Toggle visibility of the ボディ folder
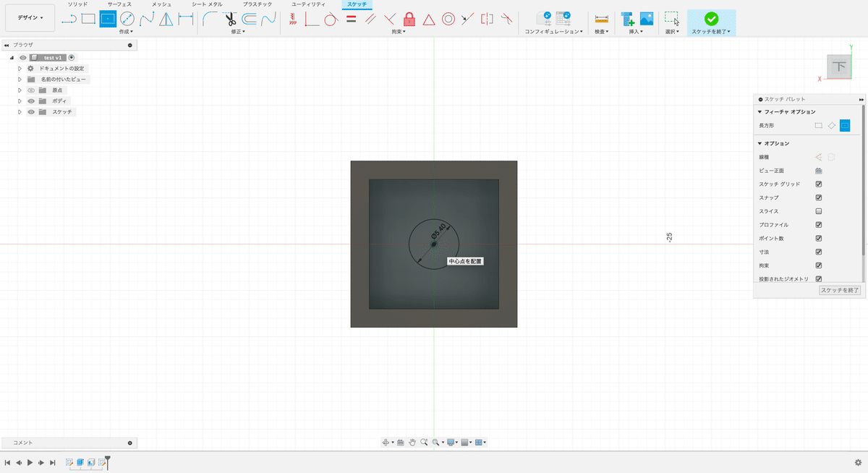This screenshot has width=868, height=473. pos(31,101)
